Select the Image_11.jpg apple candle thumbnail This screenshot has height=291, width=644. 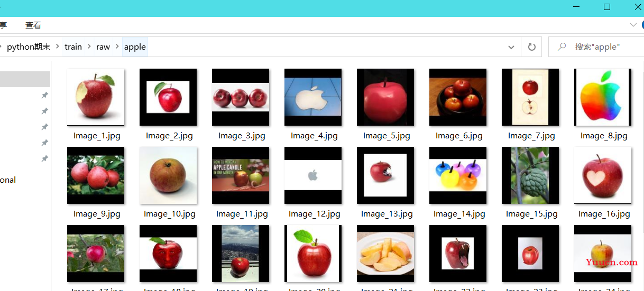pyautogui.click(x=241, y=175)
